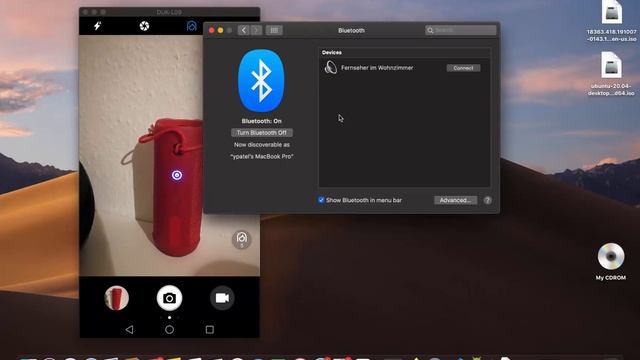Viewport: 640px width, 360px height.
Task: Connect to Fernseher im Wohnzimmer
Action: pos(463,68)
